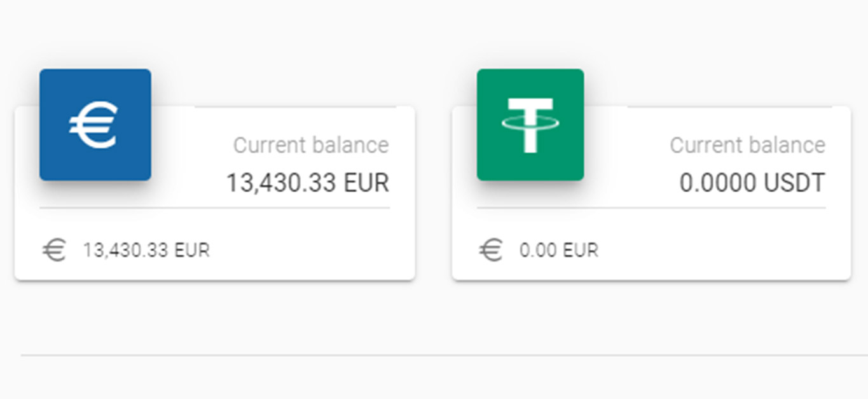Click the blue Euro currency icon tile
The width and height of the screenshot is (868, 399).
coord(95,125)
